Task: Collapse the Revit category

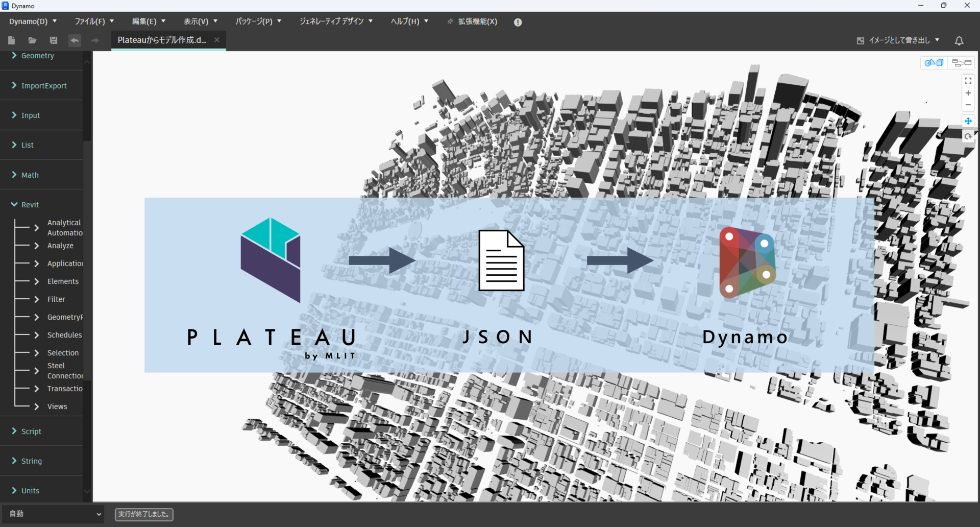Action: click(28, 204)
